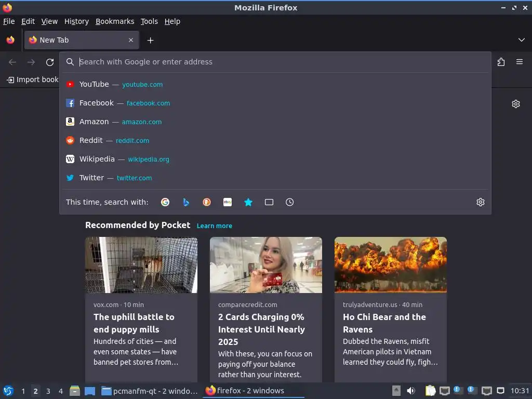532x399 pixels.
Task: Open Ho Chi Bear article thumbnail
Action: [x=391, y=265]
